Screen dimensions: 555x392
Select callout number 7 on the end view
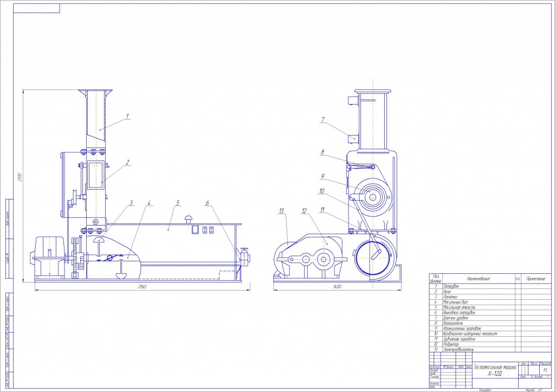pos(322,120)
